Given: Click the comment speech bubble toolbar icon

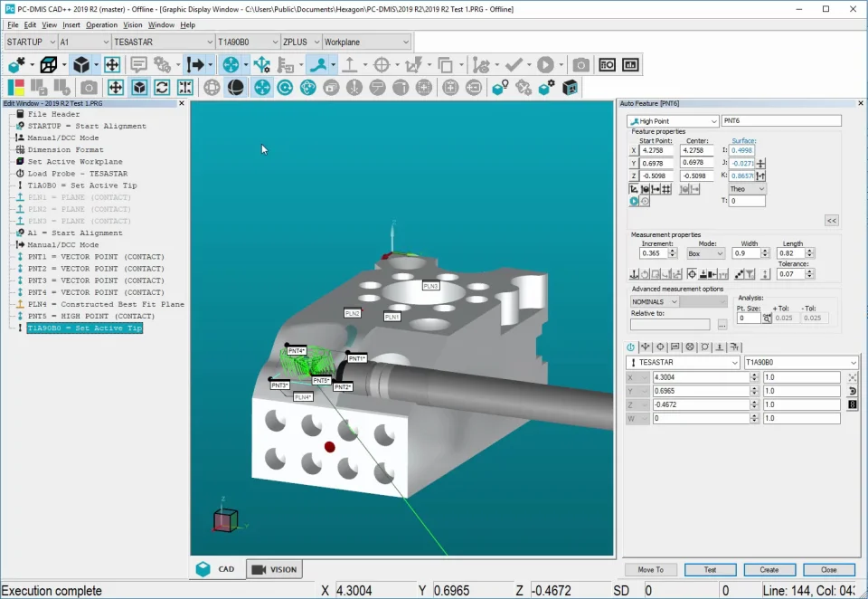Looking at the screenshot, I should (138, 65).
